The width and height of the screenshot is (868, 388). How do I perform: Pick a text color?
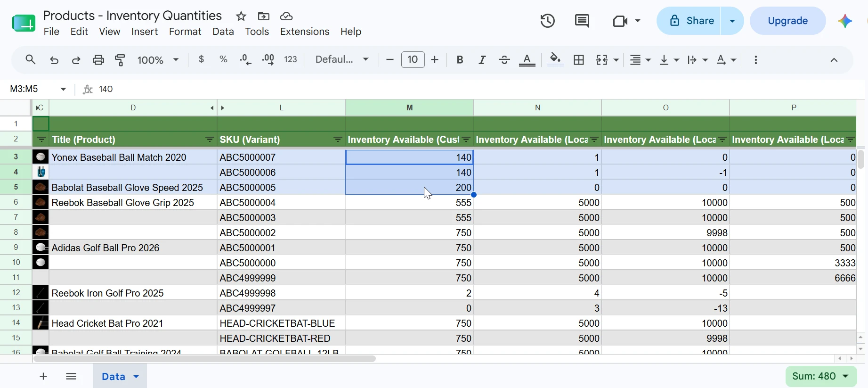click(x=527, y=60)
